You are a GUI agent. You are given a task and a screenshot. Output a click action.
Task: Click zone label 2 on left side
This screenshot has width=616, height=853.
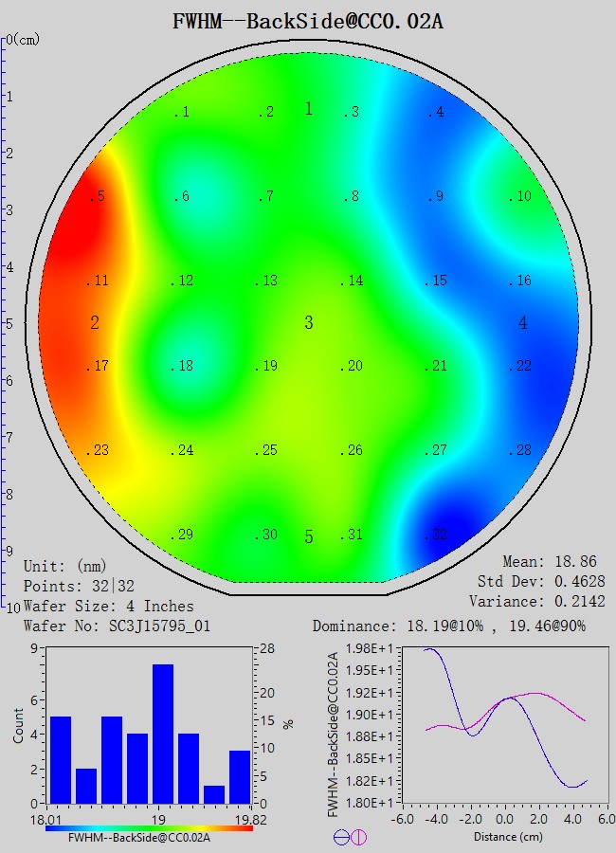tap(95, 323)
